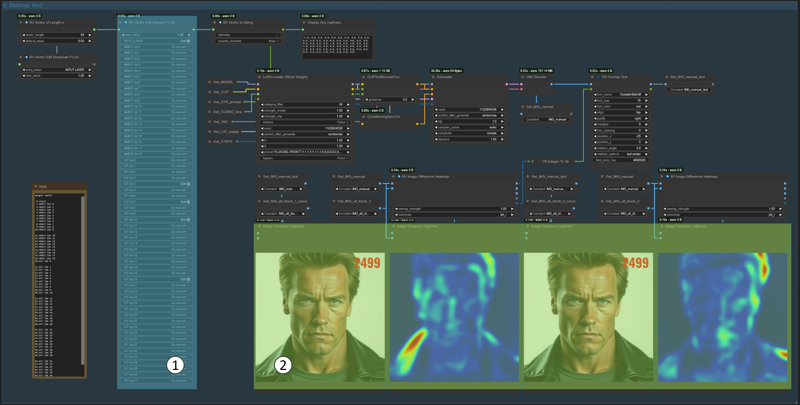Screen dimensions: 800x405
Task: Increase rotation_angle with its right arrow
Action: [646, 148]
